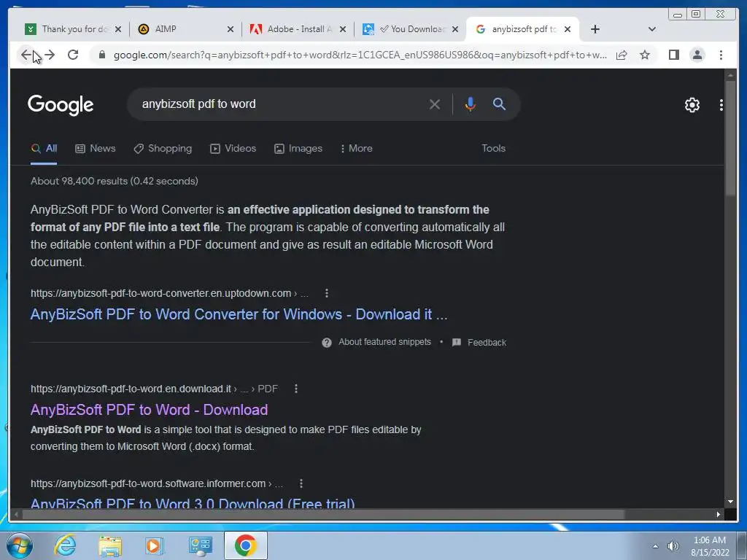Image resolution: width=747 pixels, height=560 pixels.
Task: Expand tab search dropdown chevron
Action: coord(651,29)
